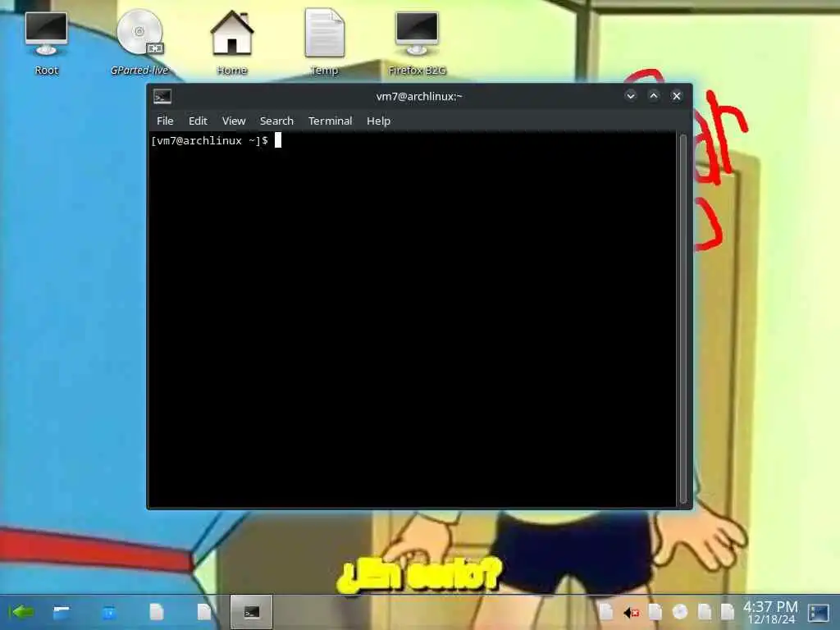Image resolution: width=840 pixels, height=630 pixels.
Task: Open the View menu in terminal
Action: click(234, 121)
